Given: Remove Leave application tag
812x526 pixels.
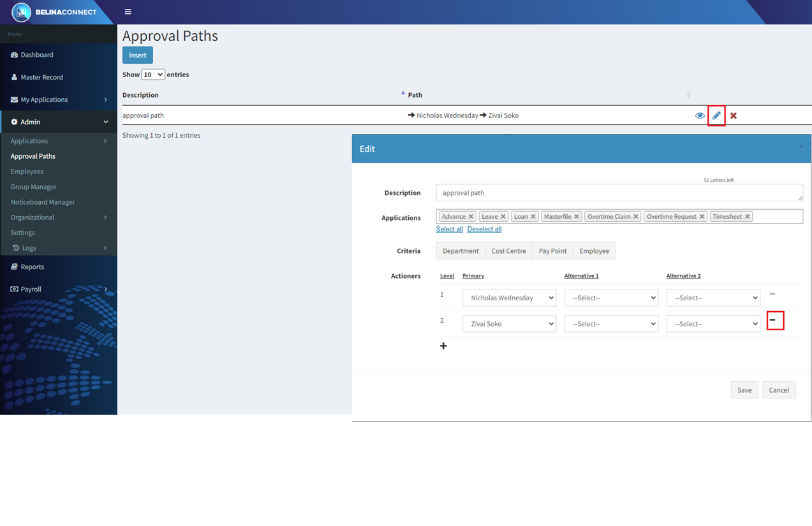Looking at the screenshot, I should (503, 217).
